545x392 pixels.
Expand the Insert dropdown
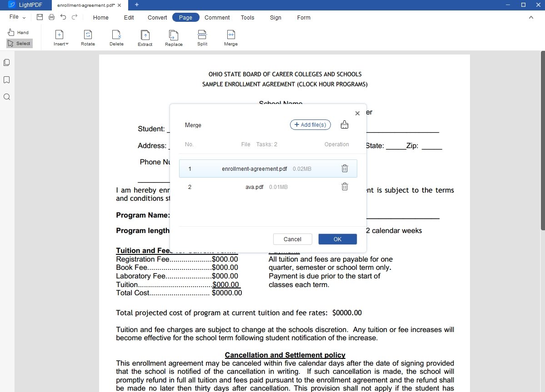click(61, 44)
